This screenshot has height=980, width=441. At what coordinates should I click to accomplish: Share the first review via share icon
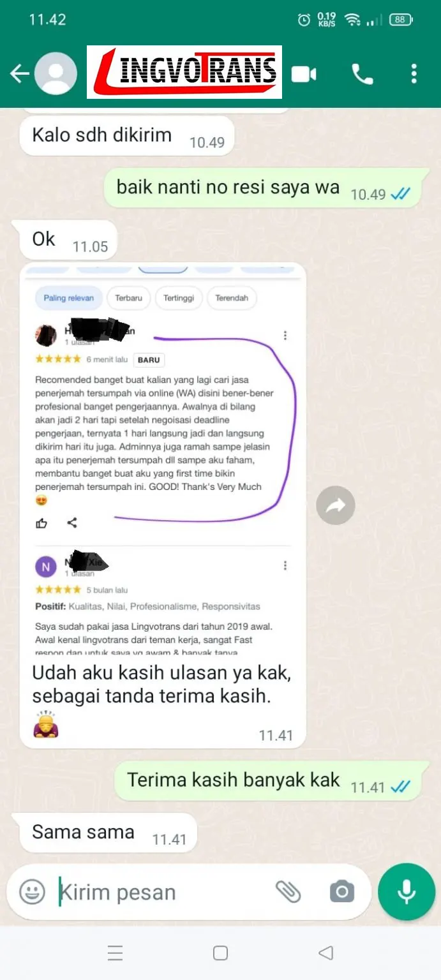72,523
